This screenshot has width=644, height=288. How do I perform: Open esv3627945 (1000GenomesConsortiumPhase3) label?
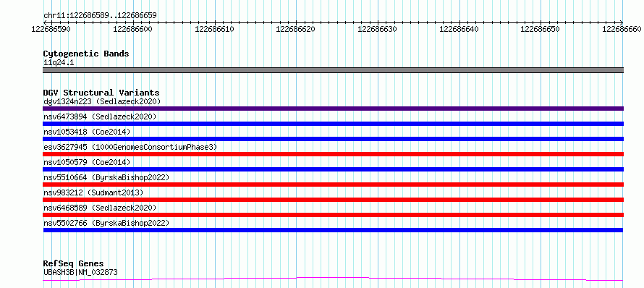coord(130,147)
